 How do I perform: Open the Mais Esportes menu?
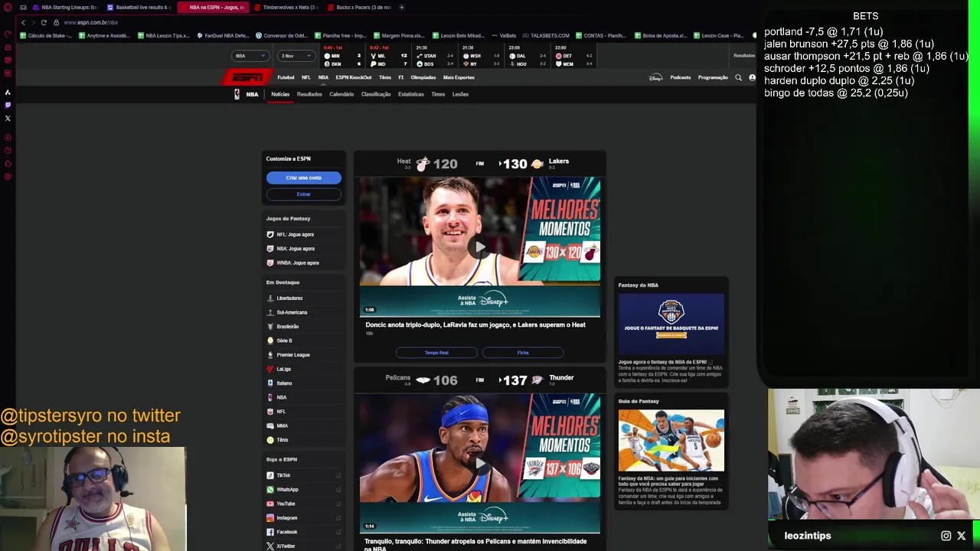[459, 77]
